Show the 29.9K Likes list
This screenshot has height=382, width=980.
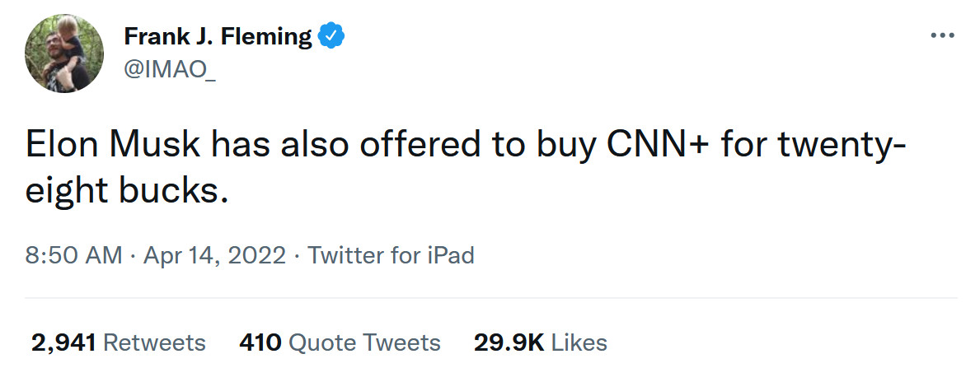point(540,342)
